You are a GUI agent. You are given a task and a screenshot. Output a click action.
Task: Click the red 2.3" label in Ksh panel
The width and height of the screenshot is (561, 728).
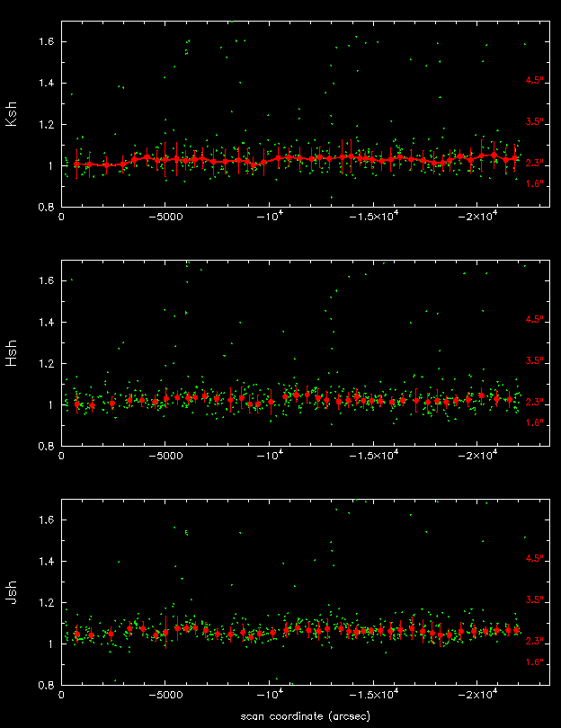coord(536,164)
